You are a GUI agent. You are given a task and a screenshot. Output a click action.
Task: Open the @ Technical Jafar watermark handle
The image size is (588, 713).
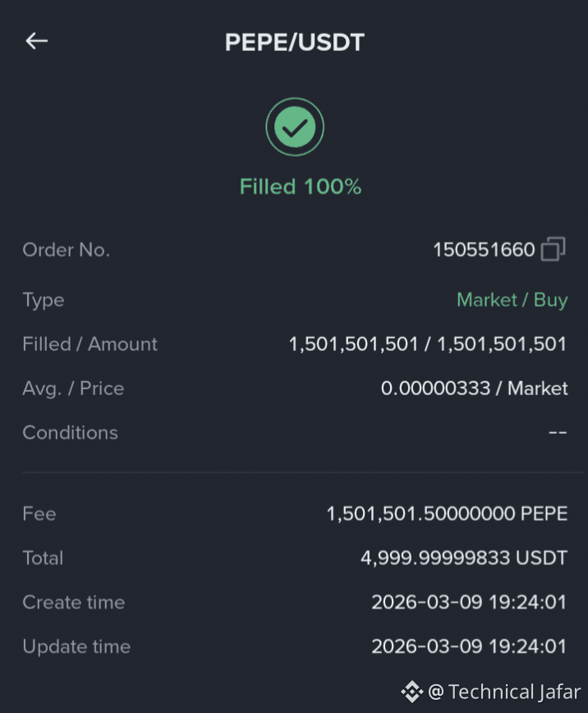tap(504, 692)
